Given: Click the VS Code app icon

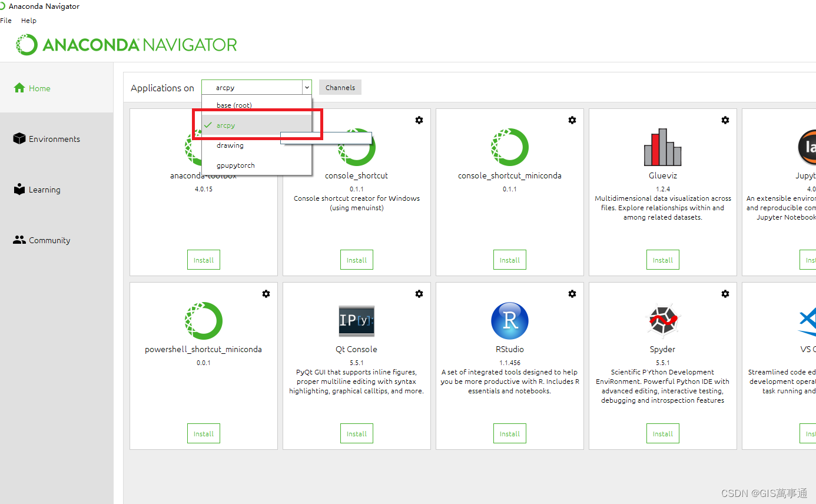Looking at the screenshot, I should pos(807,321).
